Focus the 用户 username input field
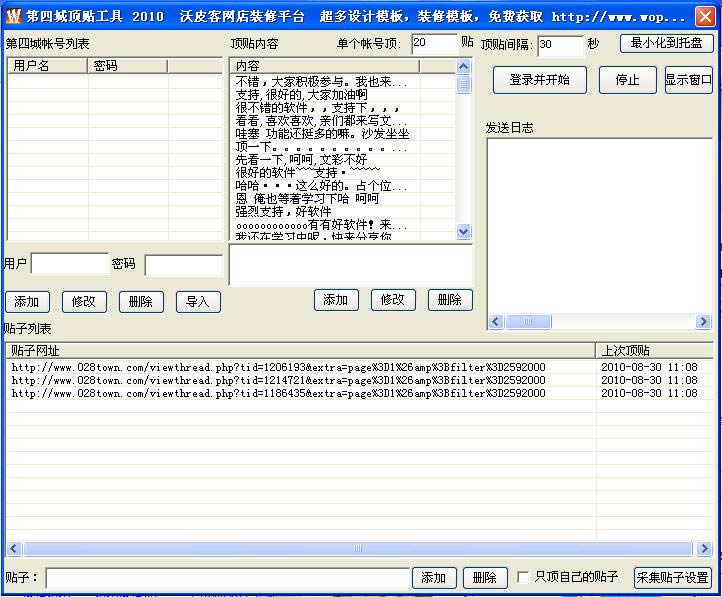The width and height of the screenshot is (722, 597). point(68,264)
